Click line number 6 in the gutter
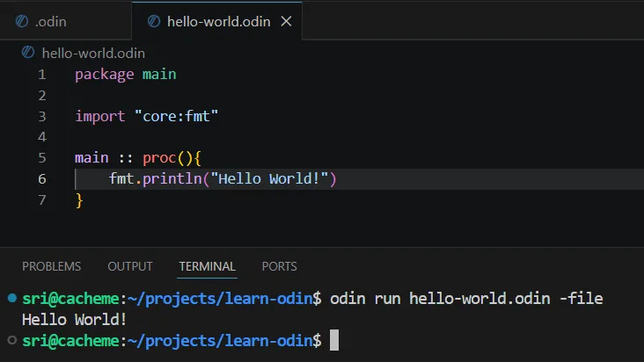 (42, 178)
